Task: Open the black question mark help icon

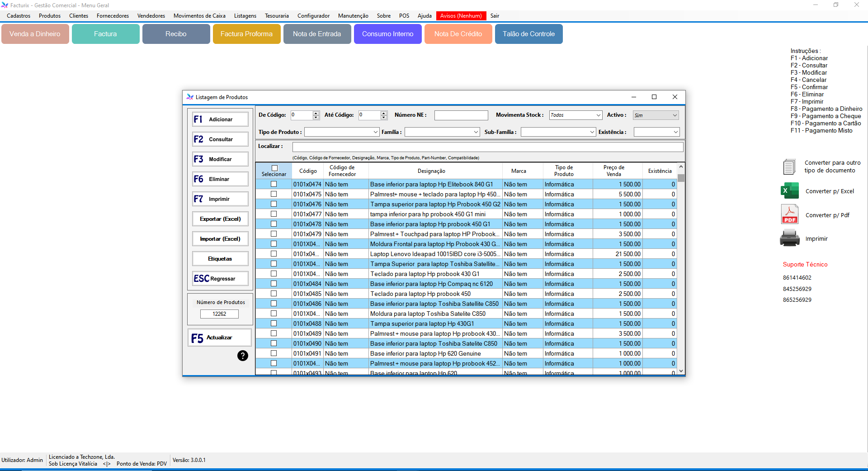Action: tap(243, 356)
